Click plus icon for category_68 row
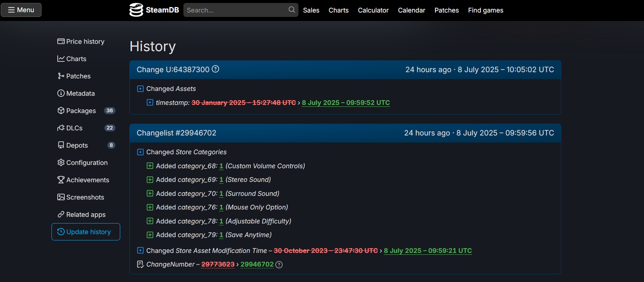The image size is (644, 282). tap(150, 166)
